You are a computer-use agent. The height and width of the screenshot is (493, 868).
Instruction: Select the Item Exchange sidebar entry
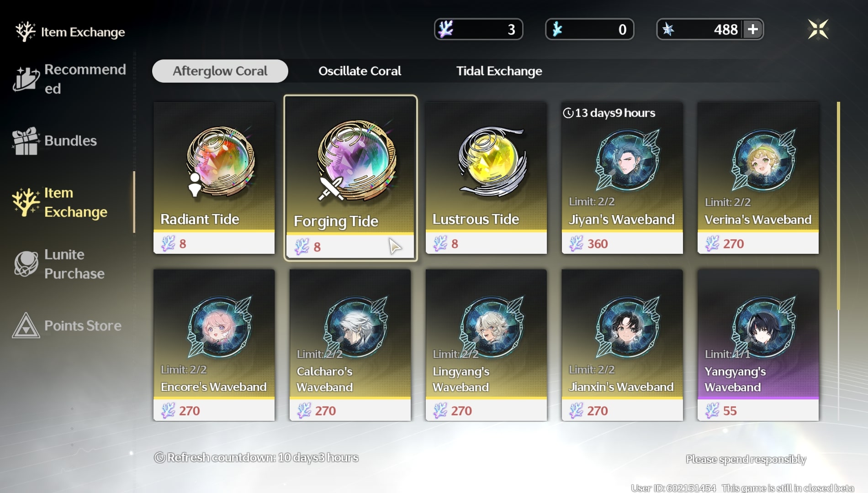(x=69, y=202)
